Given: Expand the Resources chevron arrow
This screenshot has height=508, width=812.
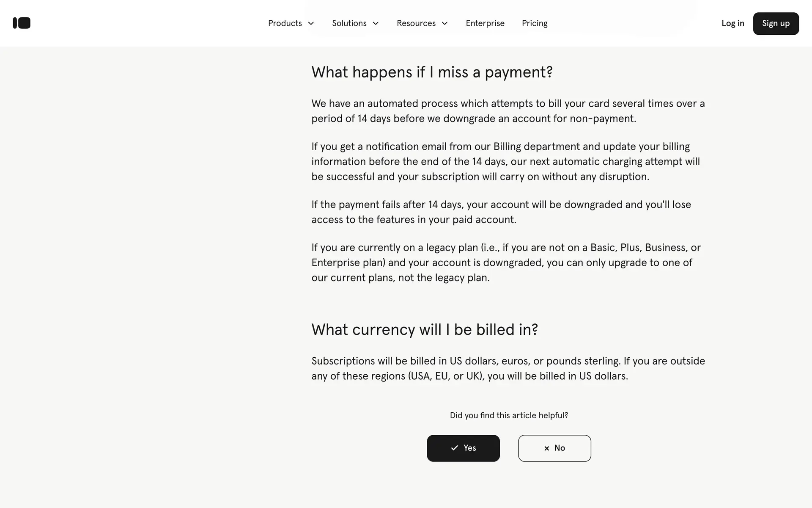Looking at the screenshot, I should [444, 23].
